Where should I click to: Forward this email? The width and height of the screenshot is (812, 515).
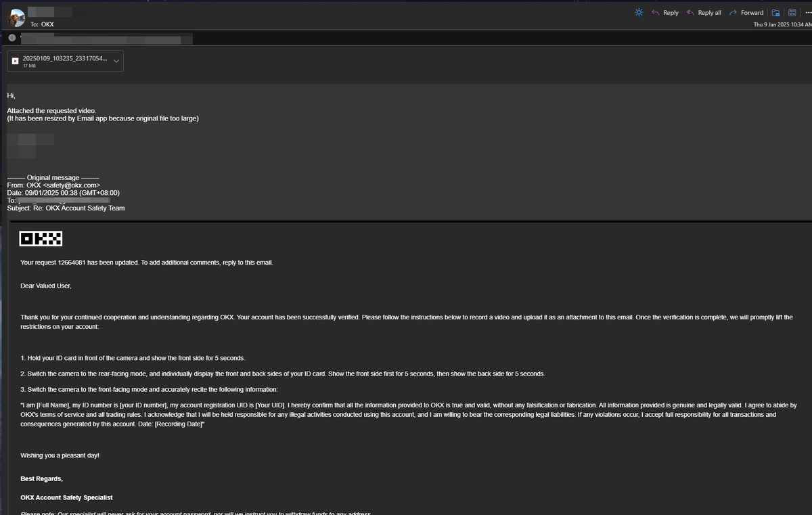click(x=746, y=12)
